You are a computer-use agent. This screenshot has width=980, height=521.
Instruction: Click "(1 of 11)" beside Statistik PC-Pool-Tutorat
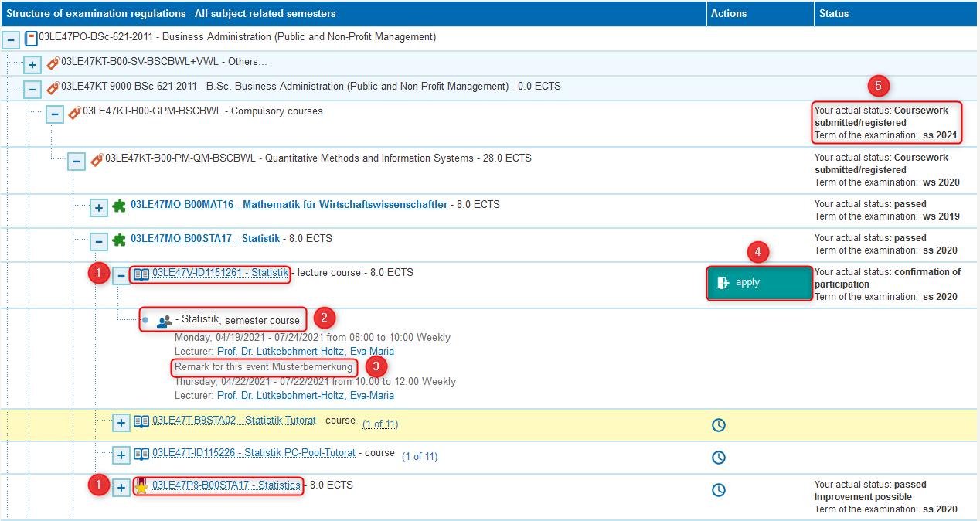click(x=420, y=457)
